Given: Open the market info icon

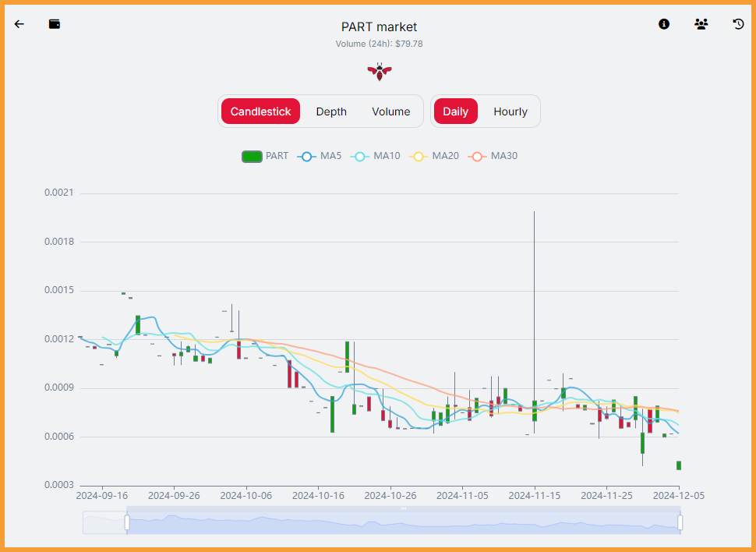Looking at the screenshot, I should (x=664, y=24).
